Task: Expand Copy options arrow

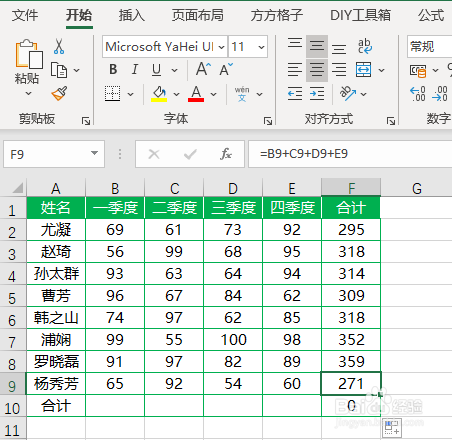Action: 77,70
